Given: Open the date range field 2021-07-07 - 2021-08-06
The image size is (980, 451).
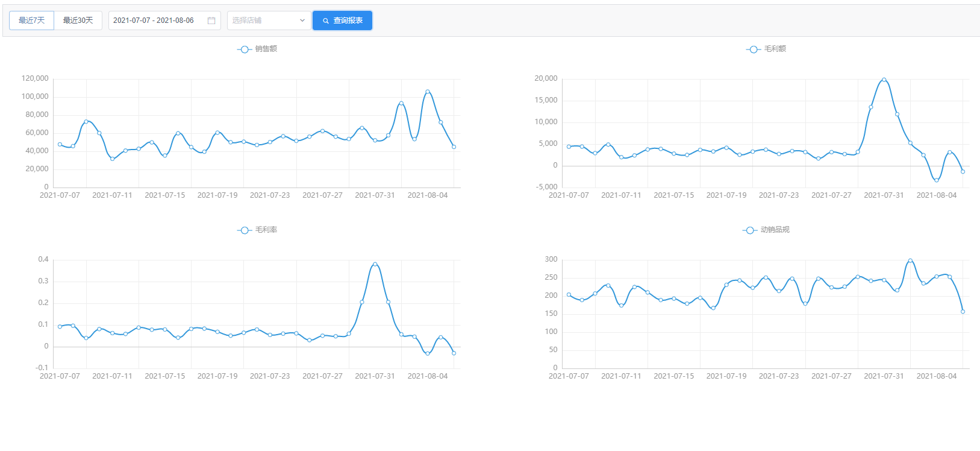Looking at the screenshot, I should pos(164,20).
